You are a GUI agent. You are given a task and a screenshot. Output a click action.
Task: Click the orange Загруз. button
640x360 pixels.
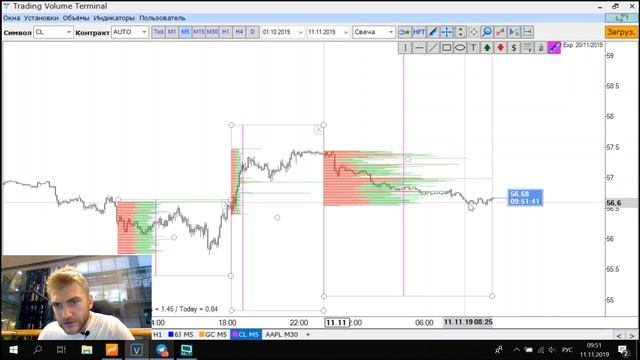tap(621, 32)
